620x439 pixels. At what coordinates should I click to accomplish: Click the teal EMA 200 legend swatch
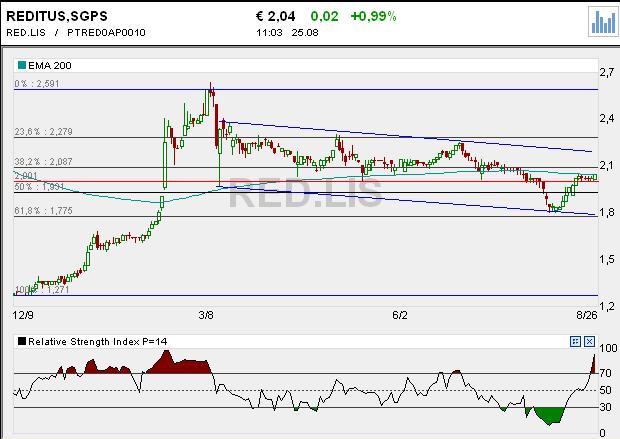22,65
